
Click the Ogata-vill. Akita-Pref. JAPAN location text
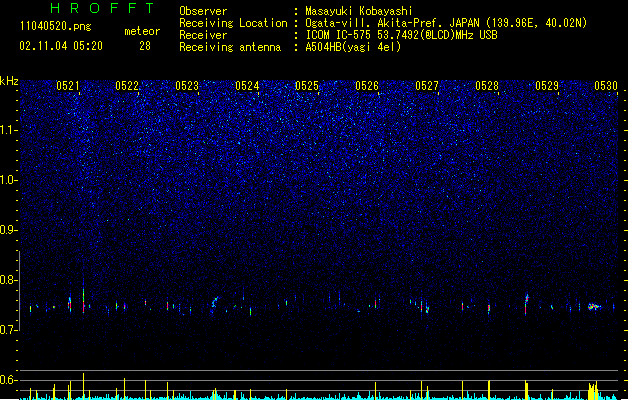pyautogui.click(x=446, y=23)
